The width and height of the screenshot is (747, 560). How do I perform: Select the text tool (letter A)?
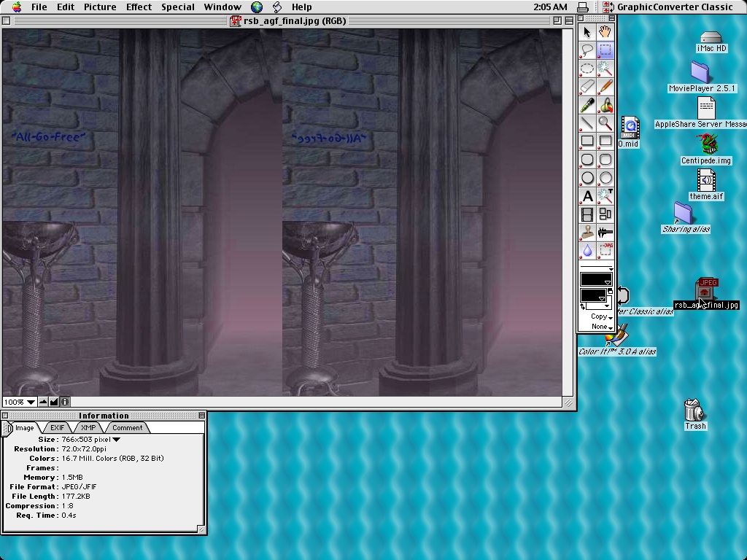point(587,195)
